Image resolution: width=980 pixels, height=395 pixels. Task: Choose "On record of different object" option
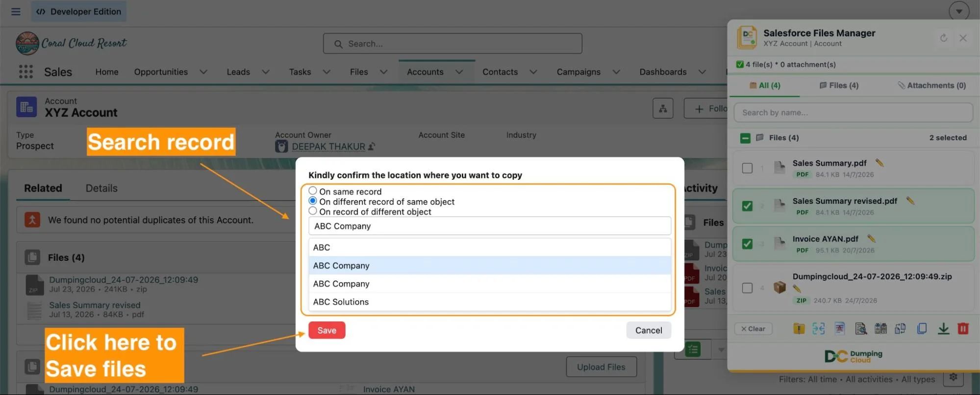(x=313, y=211)
